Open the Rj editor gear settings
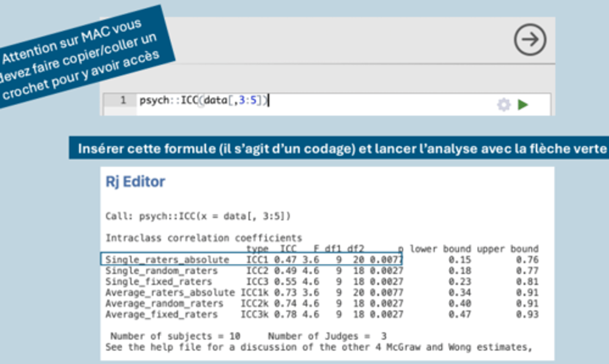The height and width of the screenshot is (364, 609). pyautogui.click(x=504, y=104)
